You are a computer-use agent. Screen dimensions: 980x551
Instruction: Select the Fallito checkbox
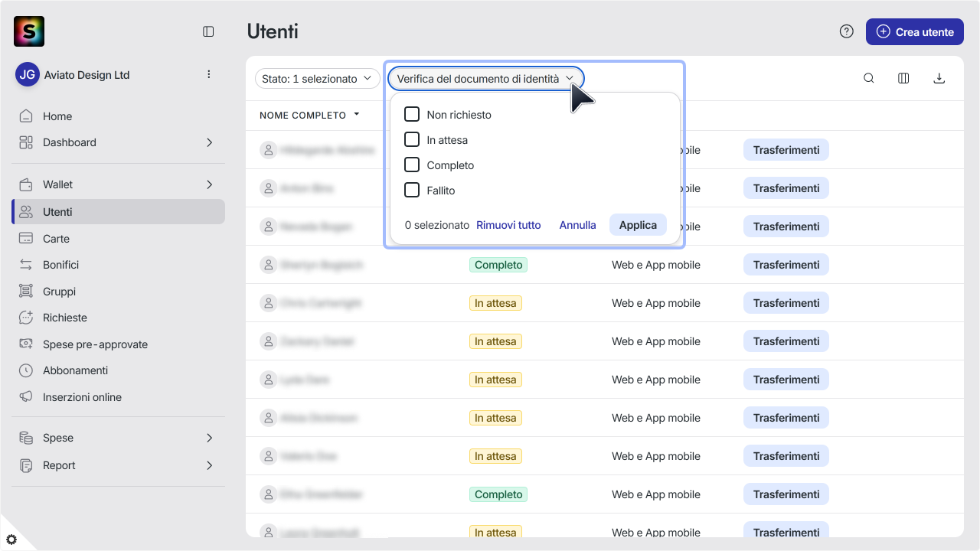pyautogui.click(x=412, y=190)
